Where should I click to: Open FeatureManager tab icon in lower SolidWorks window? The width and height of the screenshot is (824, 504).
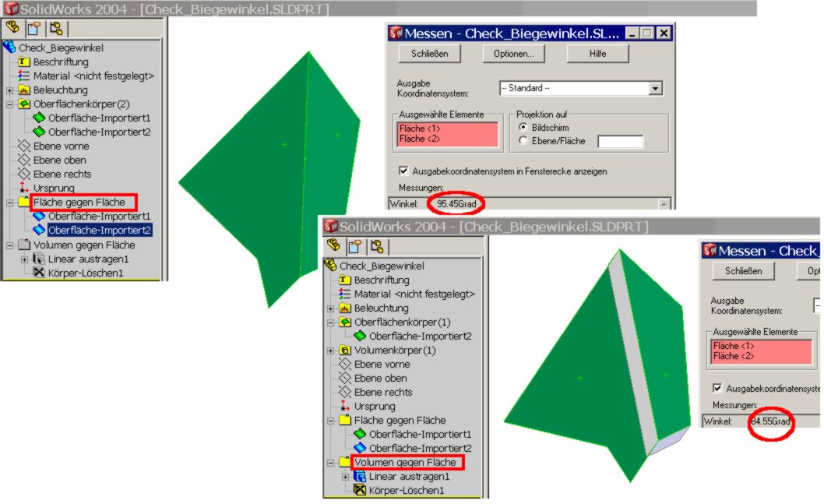[333, 245]
